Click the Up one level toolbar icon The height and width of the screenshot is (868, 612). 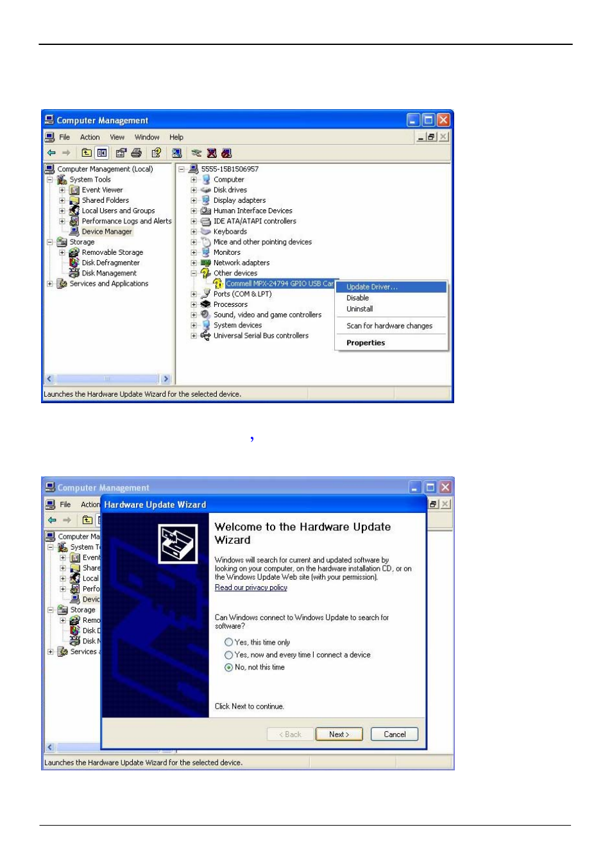(87, 153)
